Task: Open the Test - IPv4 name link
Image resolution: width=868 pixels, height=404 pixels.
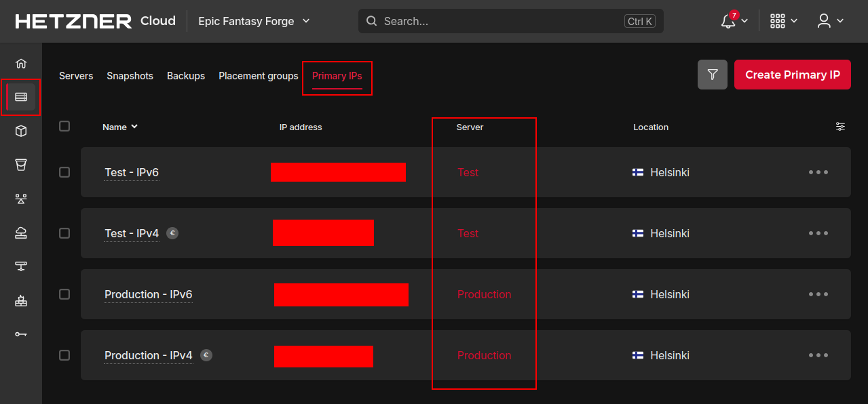Action: 132,233
